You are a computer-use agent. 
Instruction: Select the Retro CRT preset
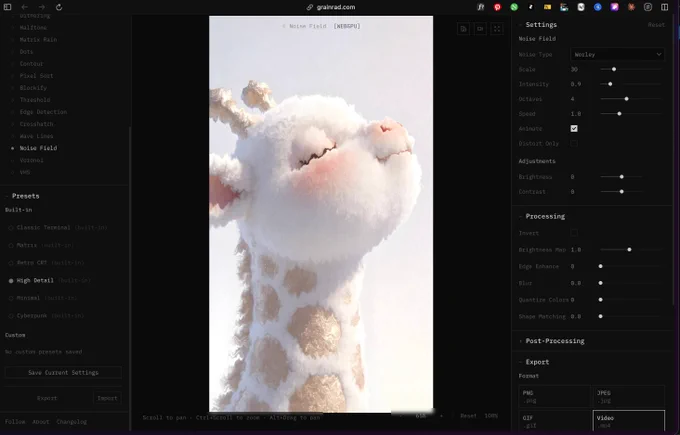(46, 263)
